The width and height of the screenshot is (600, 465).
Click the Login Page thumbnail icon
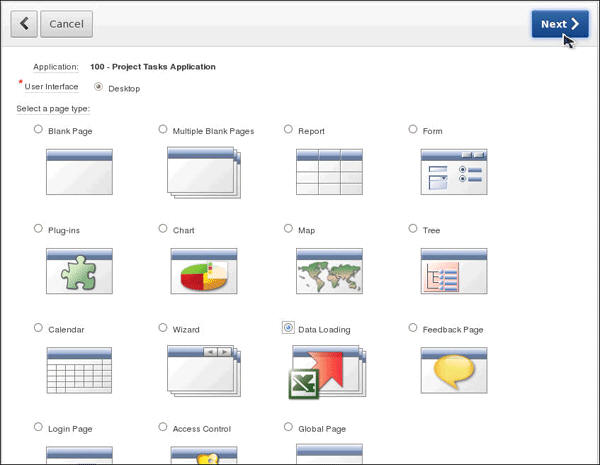79,455
